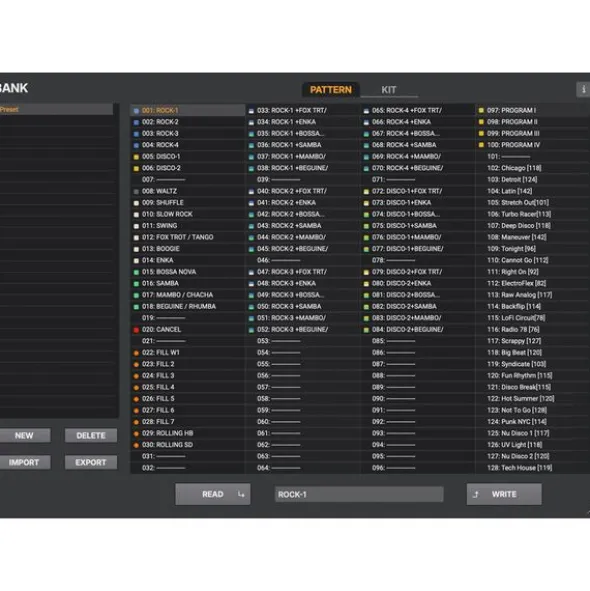
Task: Open the info icon at top right
Action: [x=583, y=89]
